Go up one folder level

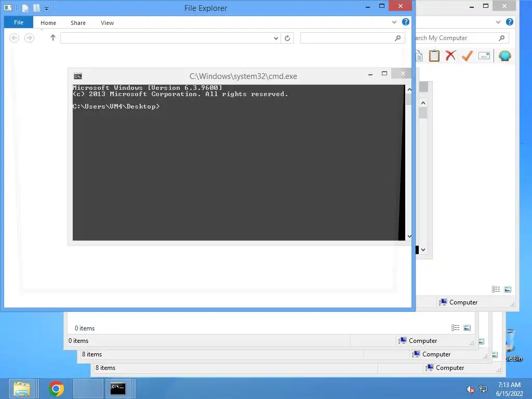click(x=52, y=37)
